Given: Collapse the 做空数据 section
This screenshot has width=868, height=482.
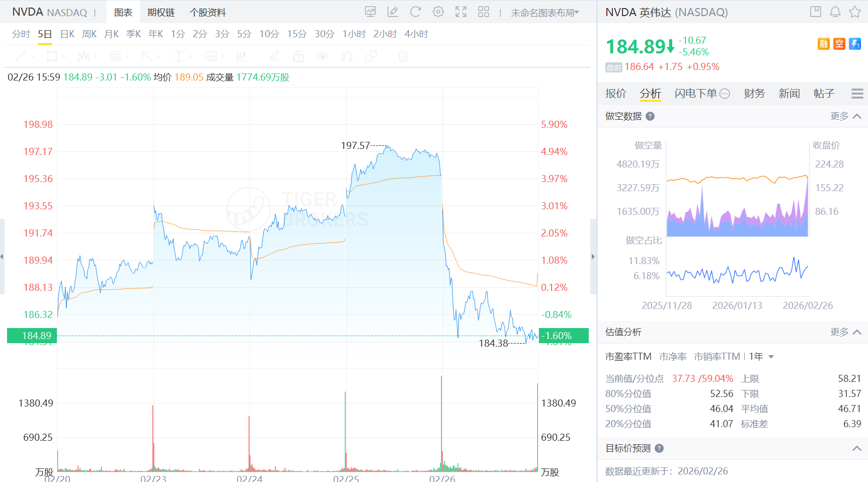Looking at the screenshot, I should (x=857, y=116).
